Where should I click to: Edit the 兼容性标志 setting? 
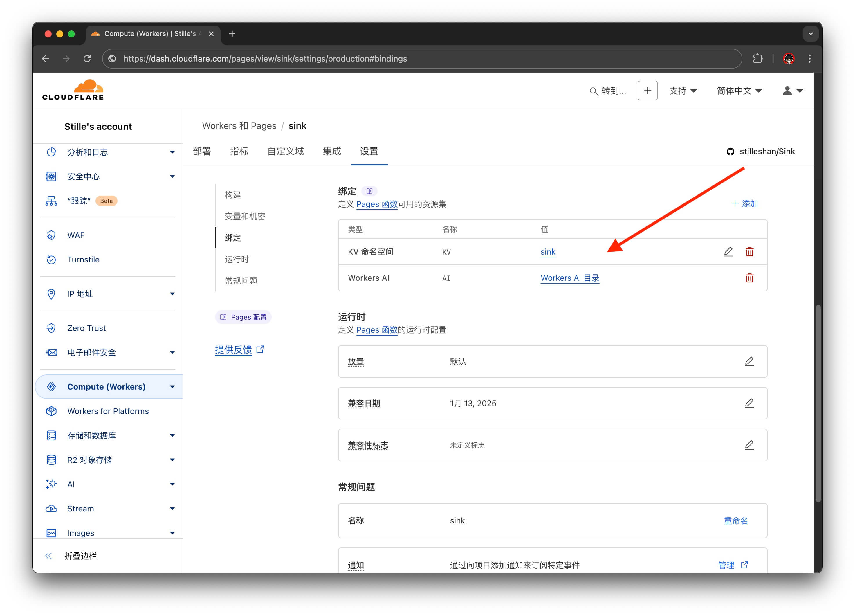(x=749, y=445)
